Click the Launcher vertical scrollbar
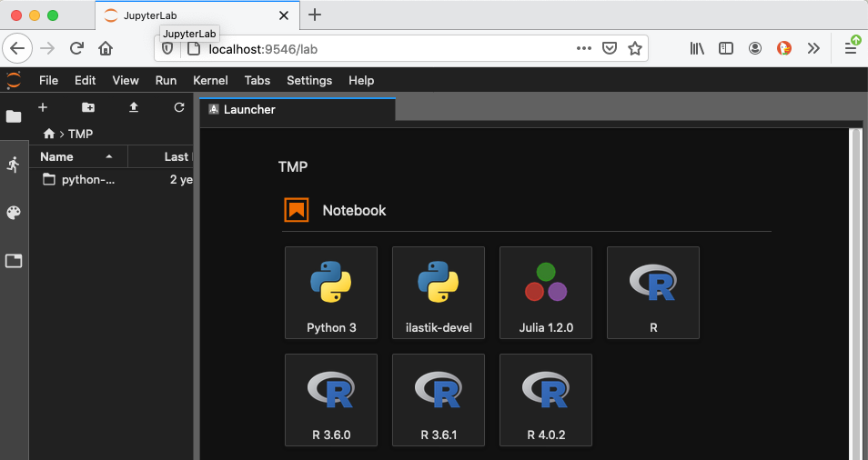868x460 pixels. [x=856, y=293]
